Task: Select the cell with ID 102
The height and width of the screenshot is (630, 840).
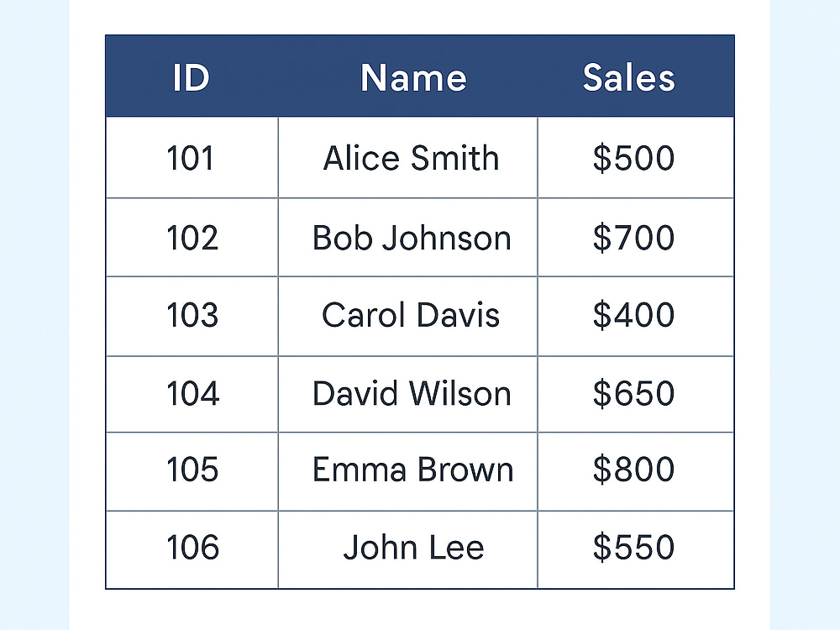Action: click(192, 238)
